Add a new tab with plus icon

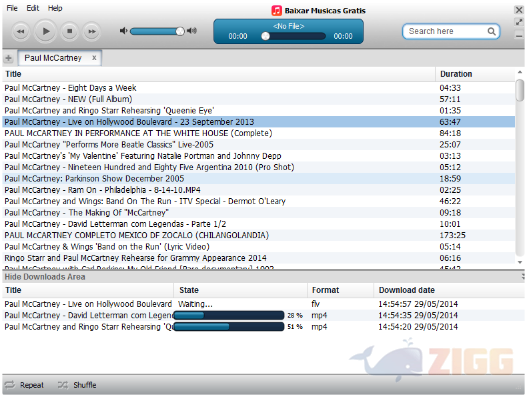[8, 58]
